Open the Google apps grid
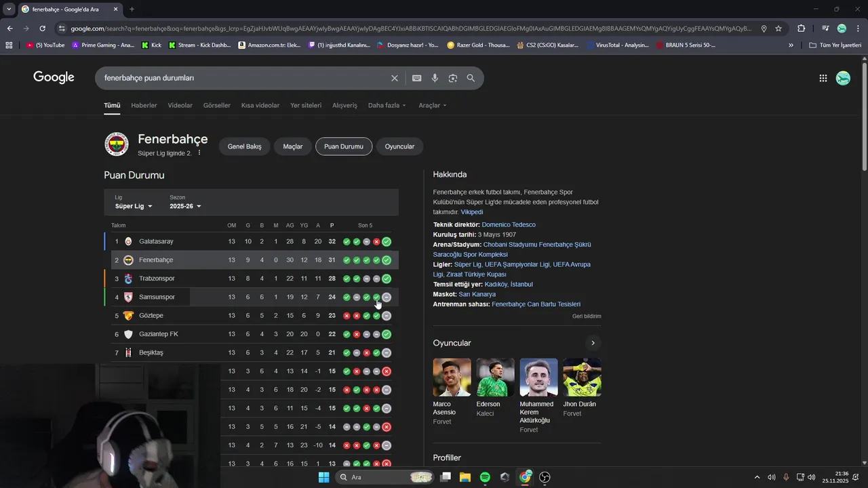Screen dimensions: 868x488 (x=823, y=78)
